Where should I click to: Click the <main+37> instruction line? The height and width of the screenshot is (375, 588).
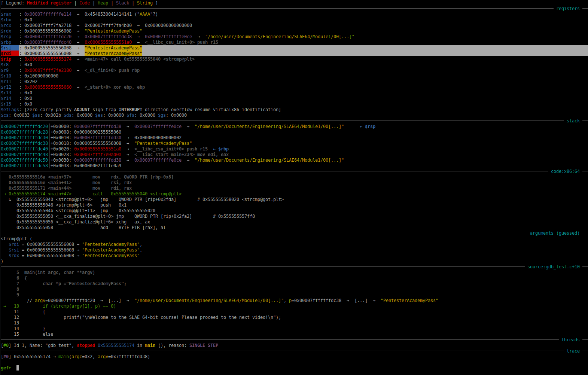point(91,177)
